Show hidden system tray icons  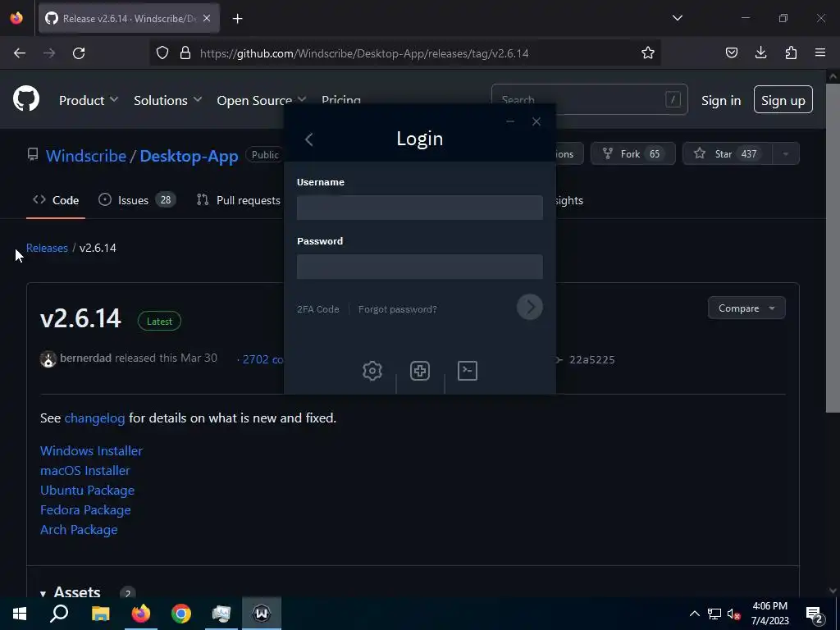coord(694,614)
